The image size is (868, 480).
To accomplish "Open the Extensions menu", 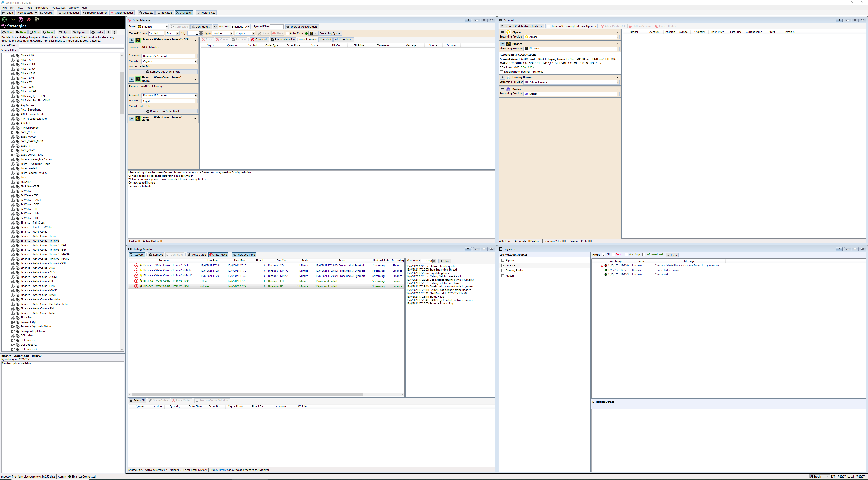I will (41, 7).
